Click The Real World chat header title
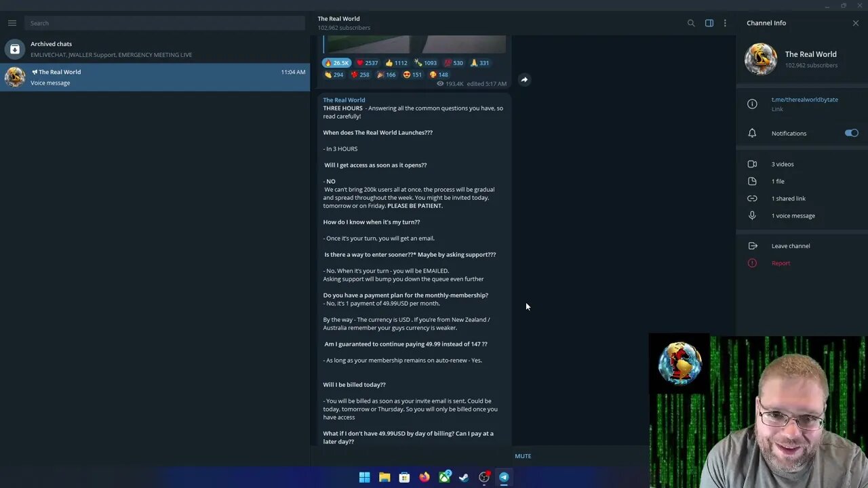The width and height of the screenshot is (868, 488). [x=338, y=19]
